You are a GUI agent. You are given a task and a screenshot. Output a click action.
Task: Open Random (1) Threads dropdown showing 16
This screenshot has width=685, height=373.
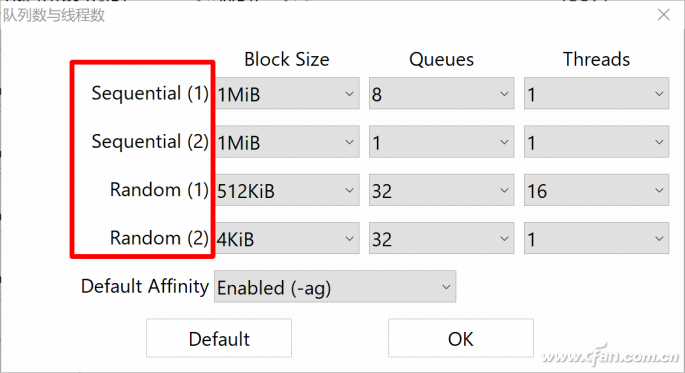click(596, 190)
